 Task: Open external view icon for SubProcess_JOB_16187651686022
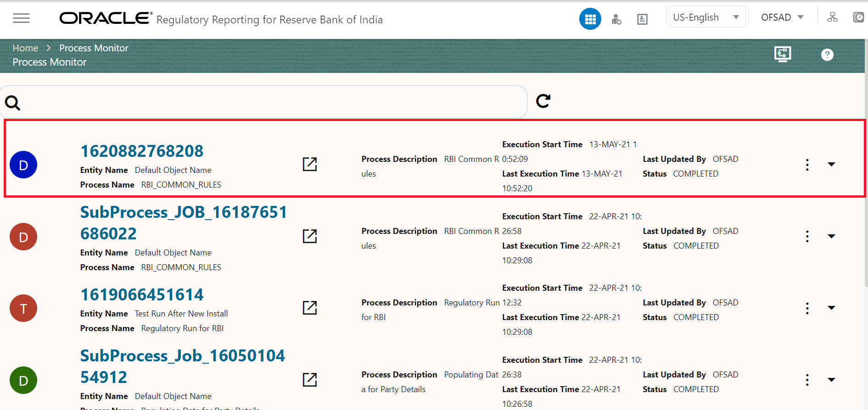click(x=310, y=236)
